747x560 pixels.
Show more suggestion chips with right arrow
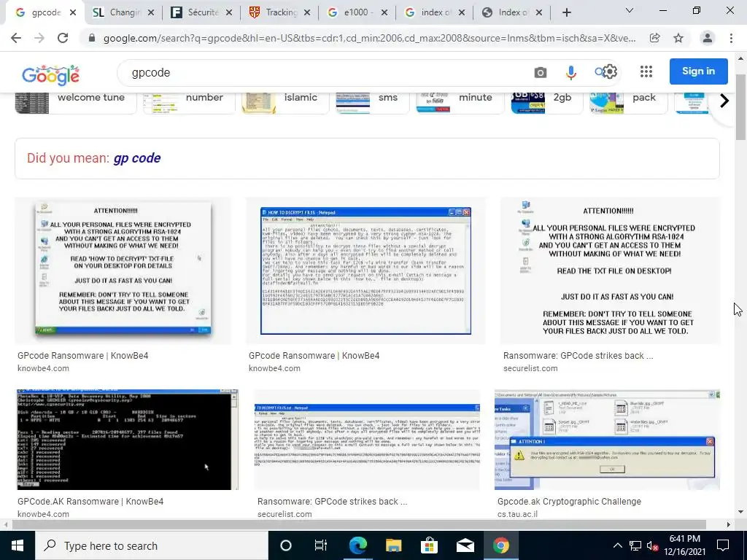[724, 101]
